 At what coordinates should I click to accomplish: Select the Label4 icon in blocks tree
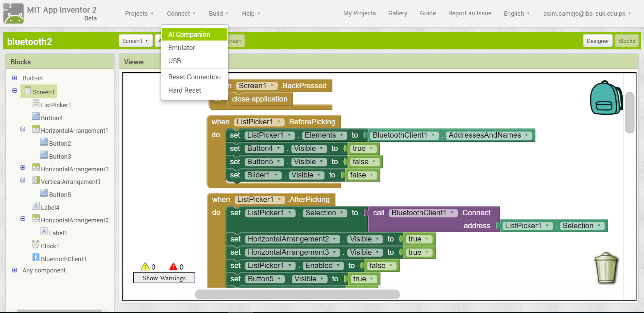[36, 206]
